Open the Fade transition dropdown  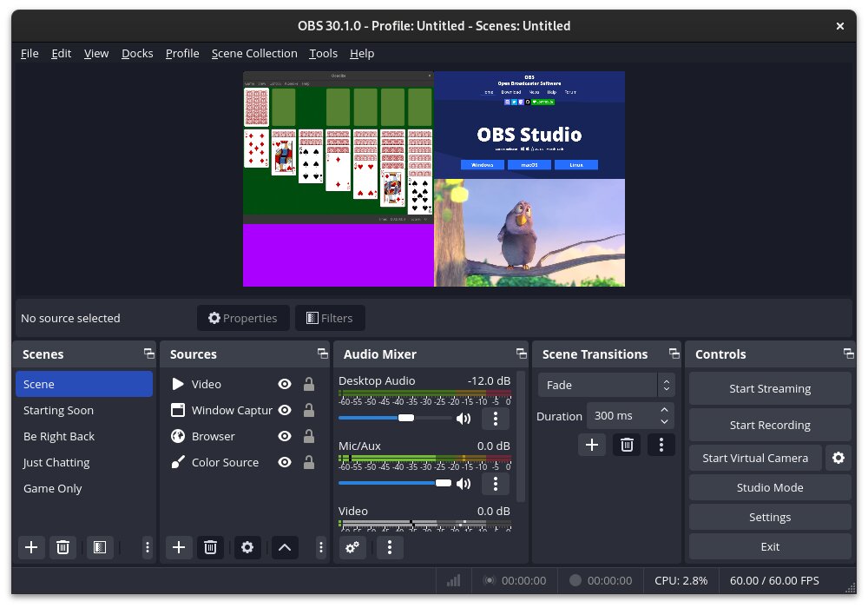(606, 386)
